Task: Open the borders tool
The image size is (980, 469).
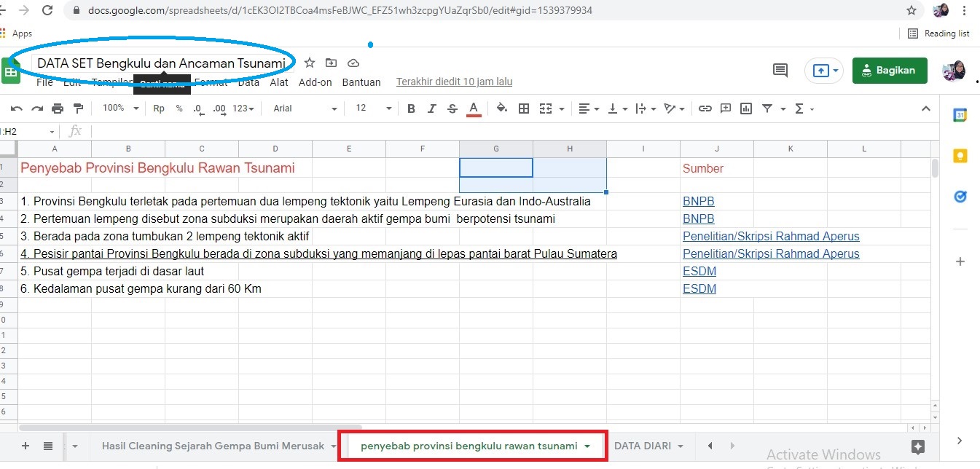Action: [x=523, y=109]
